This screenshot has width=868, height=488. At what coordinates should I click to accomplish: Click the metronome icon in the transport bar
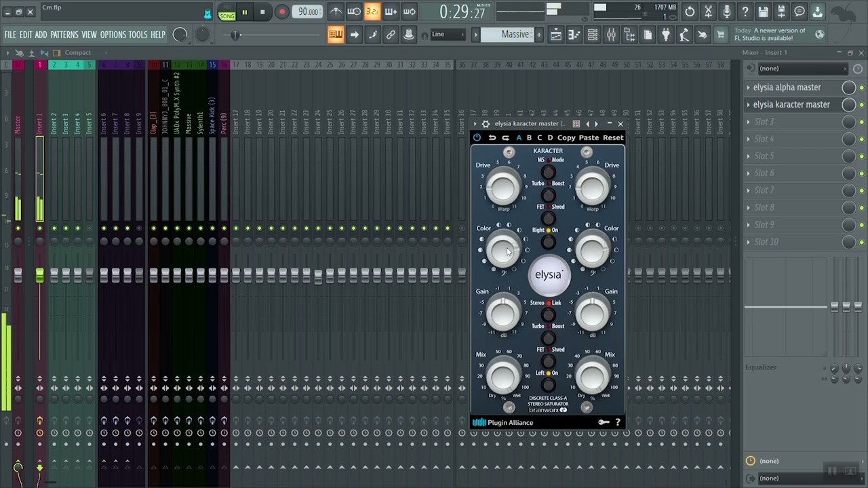[x=336, y=12]
